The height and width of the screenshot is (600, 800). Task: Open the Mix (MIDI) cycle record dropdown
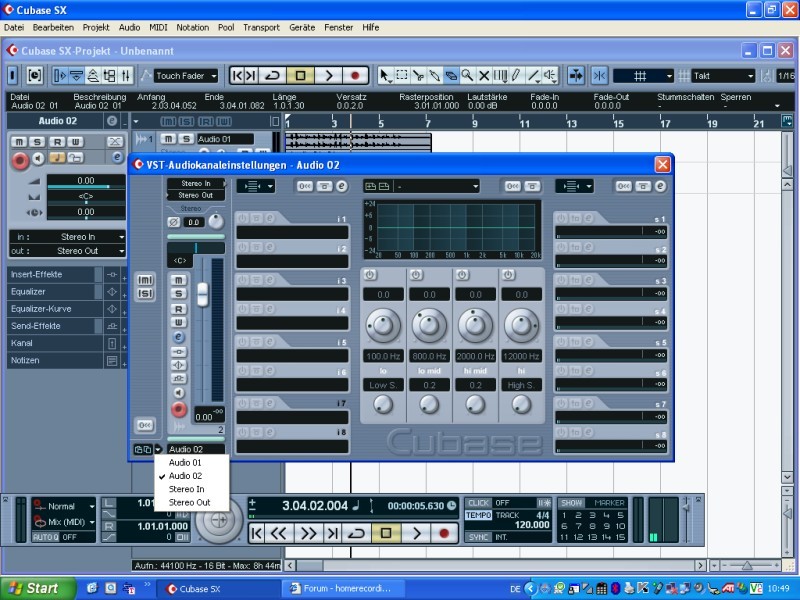pos(64,522)
